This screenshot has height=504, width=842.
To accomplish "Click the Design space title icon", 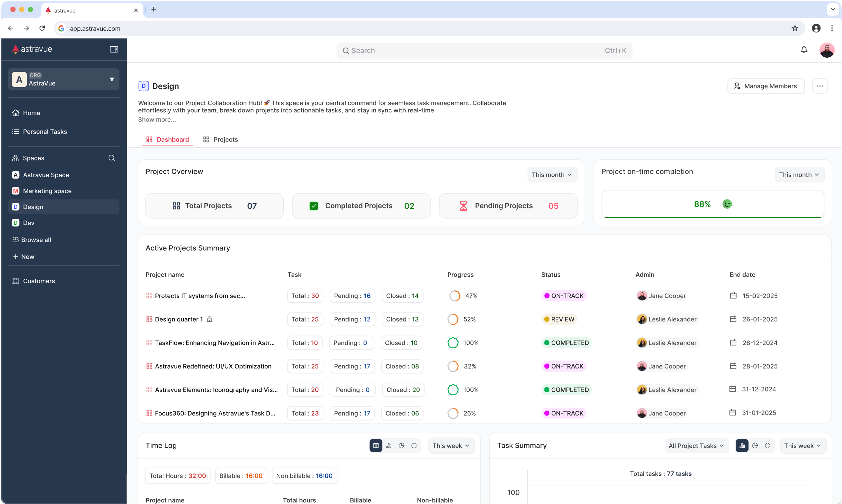I will pyautogui.click(x=143, y=86).
